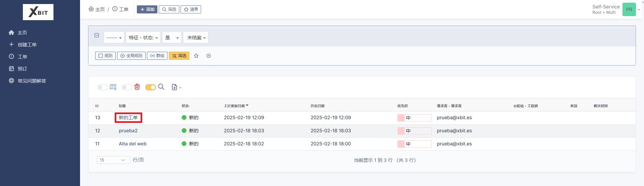
Task: Click the 添加 button
Action: [x=147, y=9]
